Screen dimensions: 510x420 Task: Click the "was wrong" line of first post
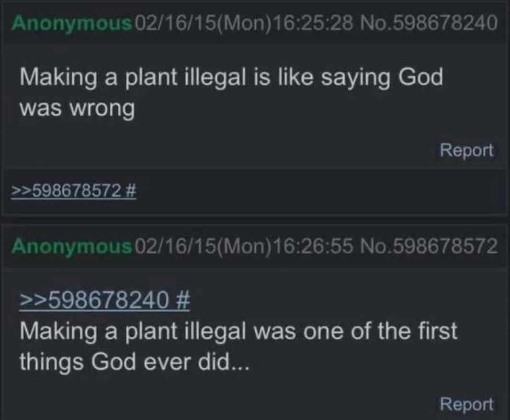point(77,110)
